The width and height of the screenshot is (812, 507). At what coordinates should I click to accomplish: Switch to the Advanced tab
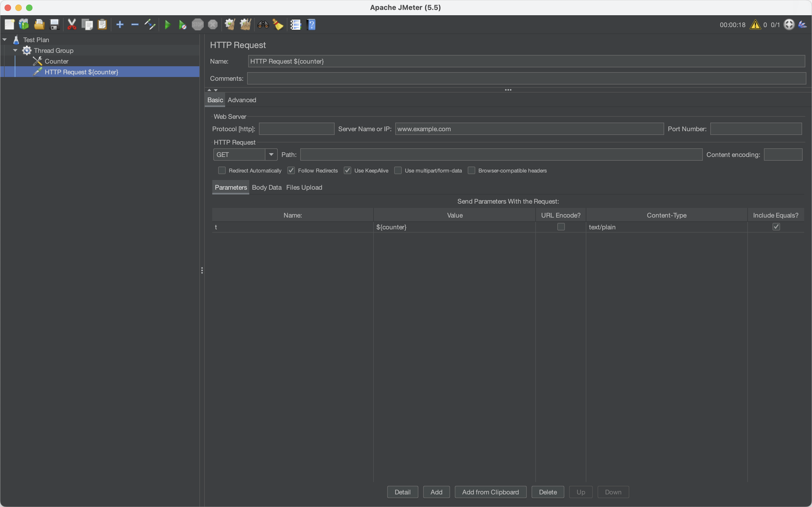(242, 100)
